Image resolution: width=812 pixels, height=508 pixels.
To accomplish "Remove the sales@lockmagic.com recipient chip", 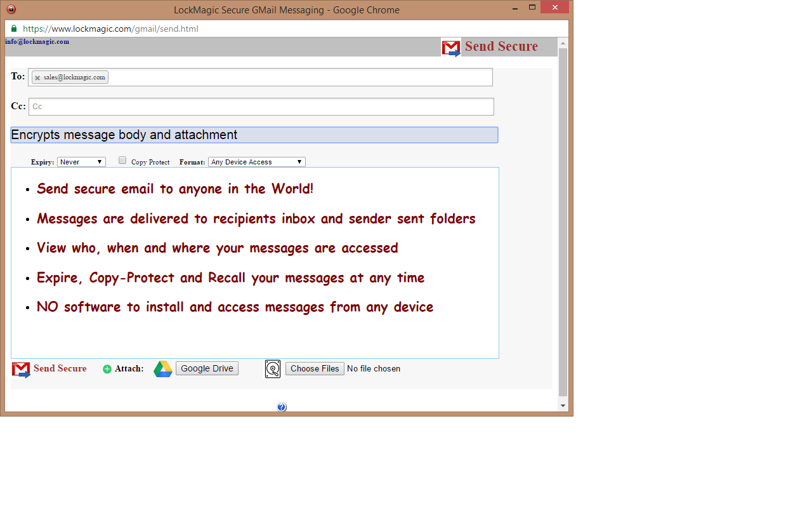I will tap(36, 77).
